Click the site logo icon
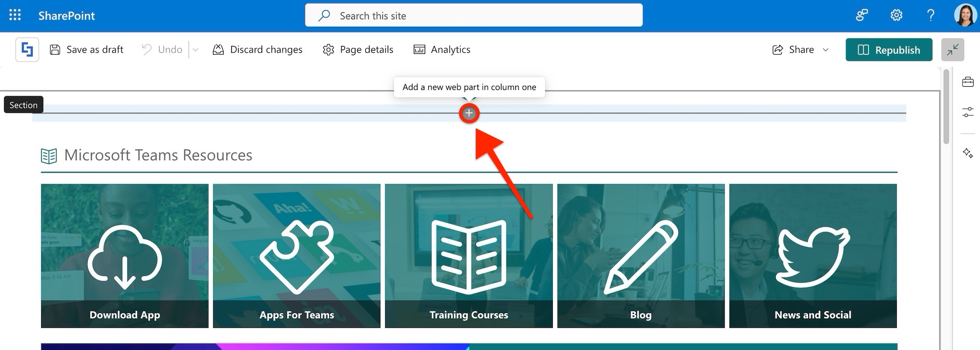Screen dimensions: 980x350 pyautogui.click(x=27, y=50)
